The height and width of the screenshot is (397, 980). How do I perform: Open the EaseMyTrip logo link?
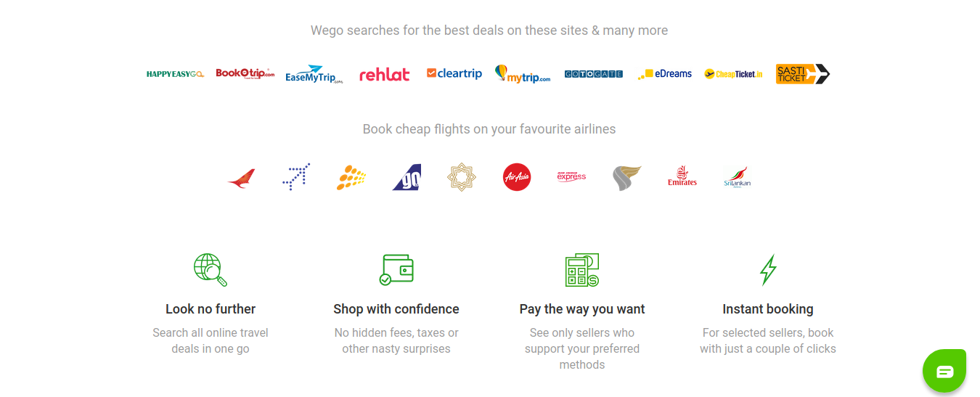point(314,74)
